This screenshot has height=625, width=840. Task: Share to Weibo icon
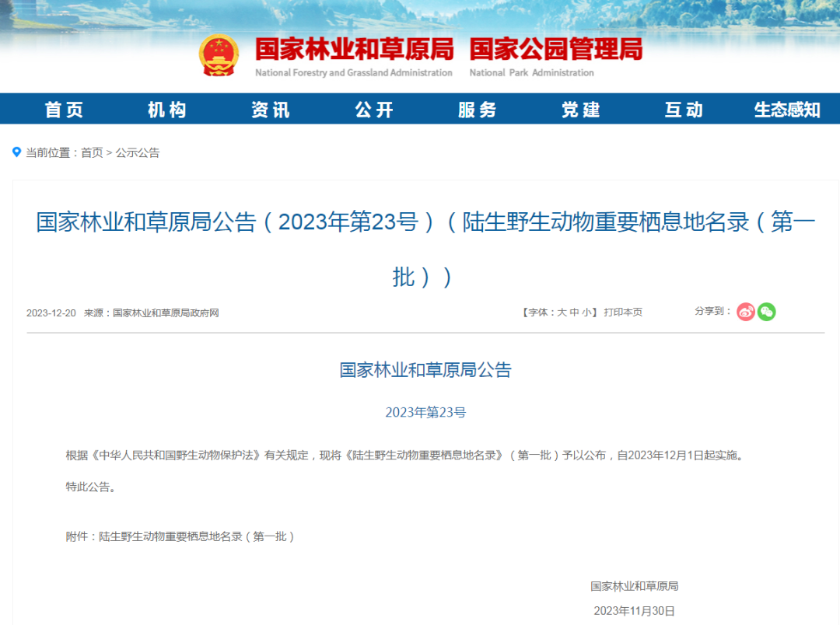click(745, 312)
